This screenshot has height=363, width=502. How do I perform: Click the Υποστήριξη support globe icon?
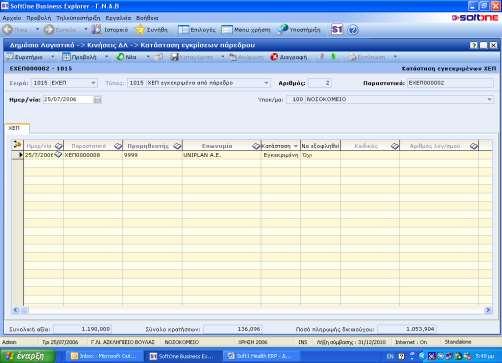[x=283, y=29]
